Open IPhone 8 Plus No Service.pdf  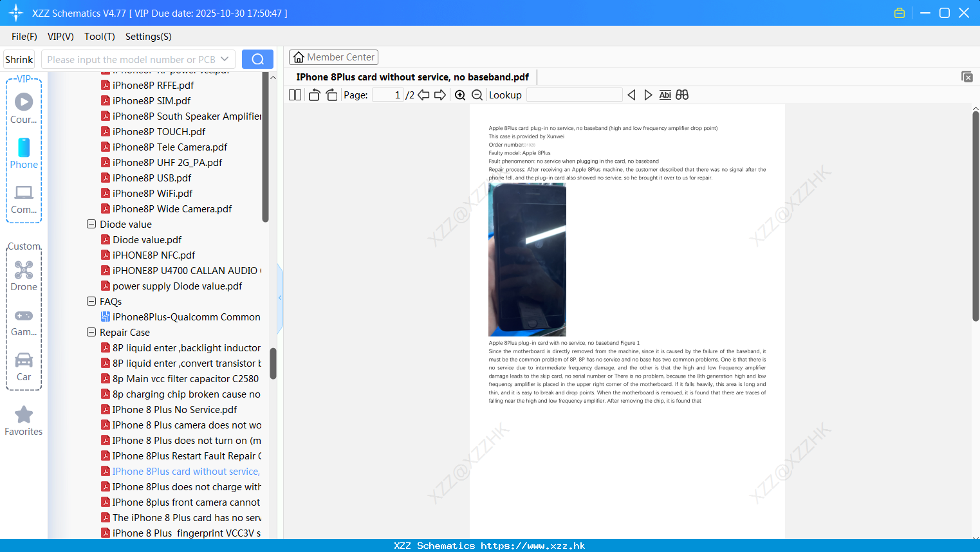174,409
